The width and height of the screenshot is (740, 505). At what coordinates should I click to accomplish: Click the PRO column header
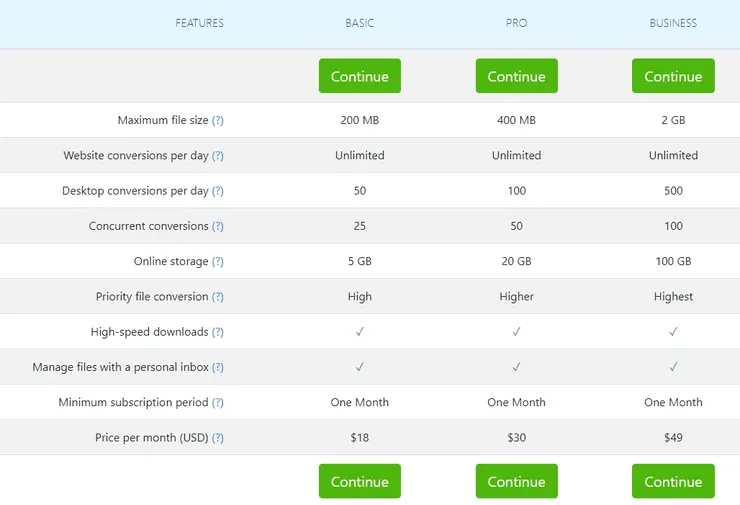pos(516,23)
